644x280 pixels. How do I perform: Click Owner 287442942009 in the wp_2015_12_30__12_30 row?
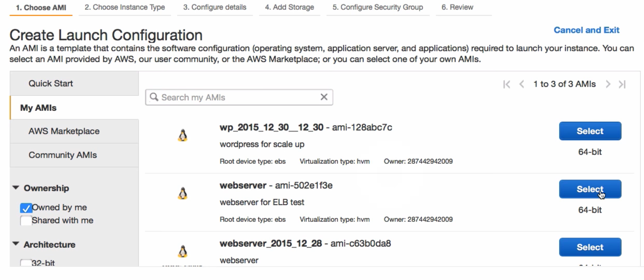pos(418,161)
